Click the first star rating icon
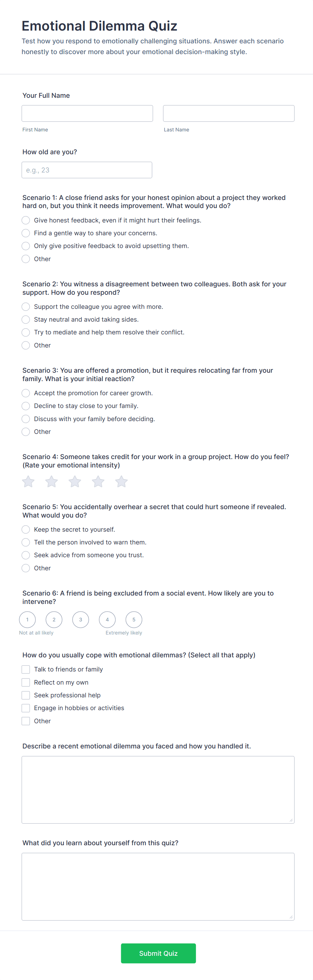This screenshot has height=980, width=313. (28, 482)
